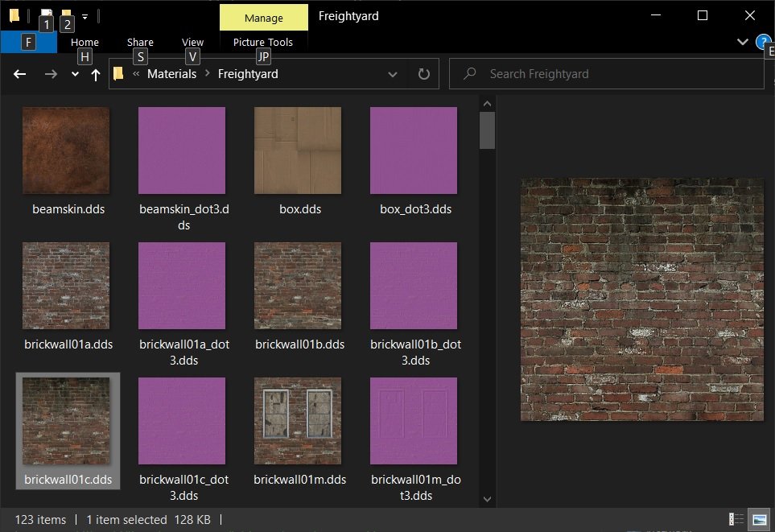Refresh the Freightyard folder view

[x=424, y=74]
